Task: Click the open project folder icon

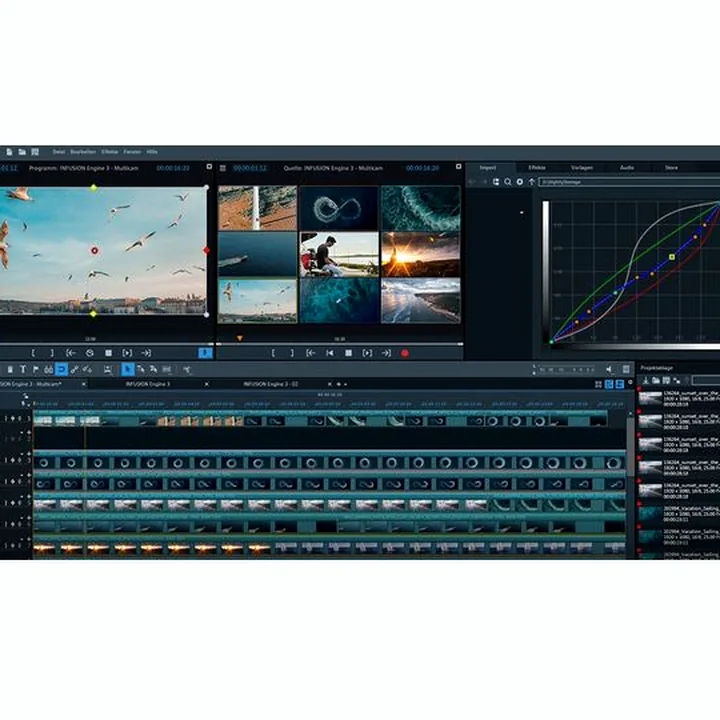Action: tap(22, 152)
